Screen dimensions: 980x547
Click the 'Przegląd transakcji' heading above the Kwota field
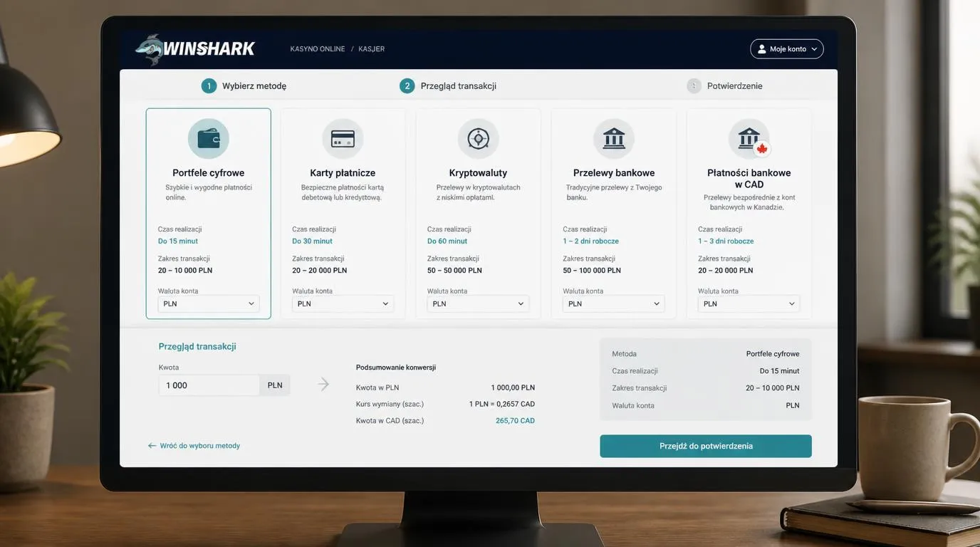click(x=197, y=347)
